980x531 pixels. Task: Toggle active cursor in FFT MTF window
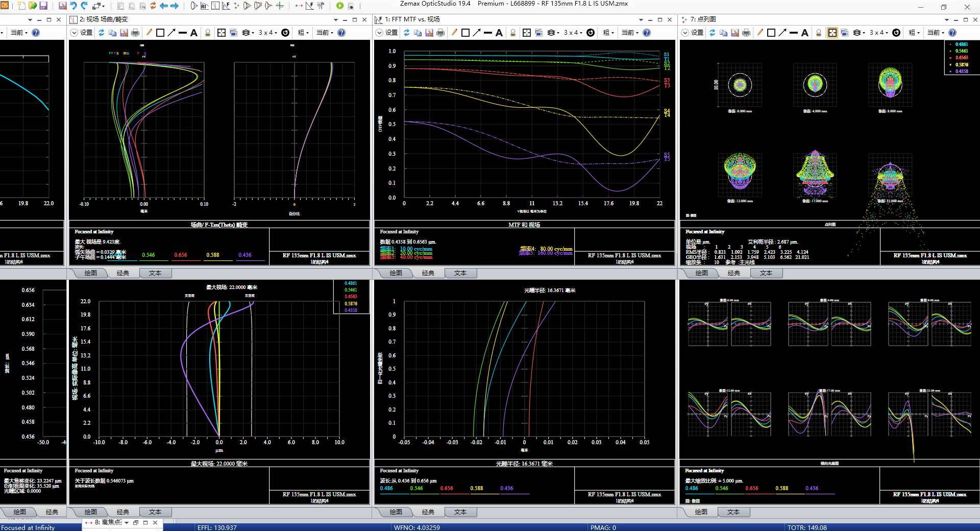coord(527,33)
